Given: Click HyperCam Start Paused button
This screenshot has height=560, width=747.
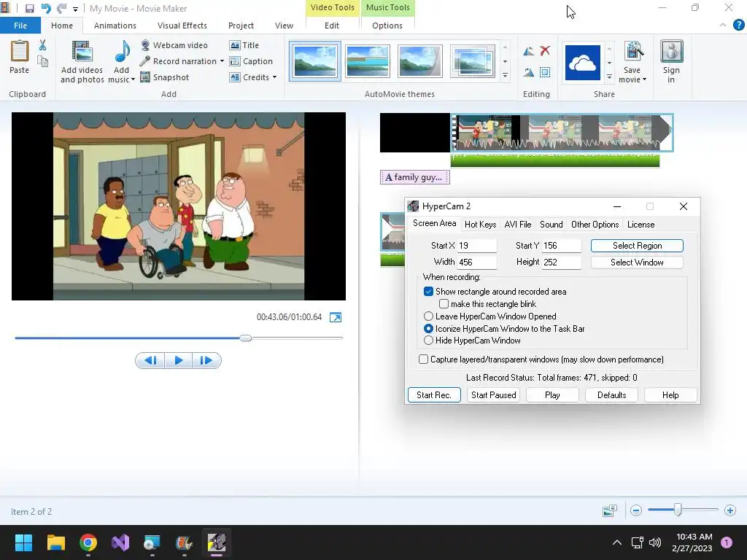Looking at the screenshot, I should (494, 394).
